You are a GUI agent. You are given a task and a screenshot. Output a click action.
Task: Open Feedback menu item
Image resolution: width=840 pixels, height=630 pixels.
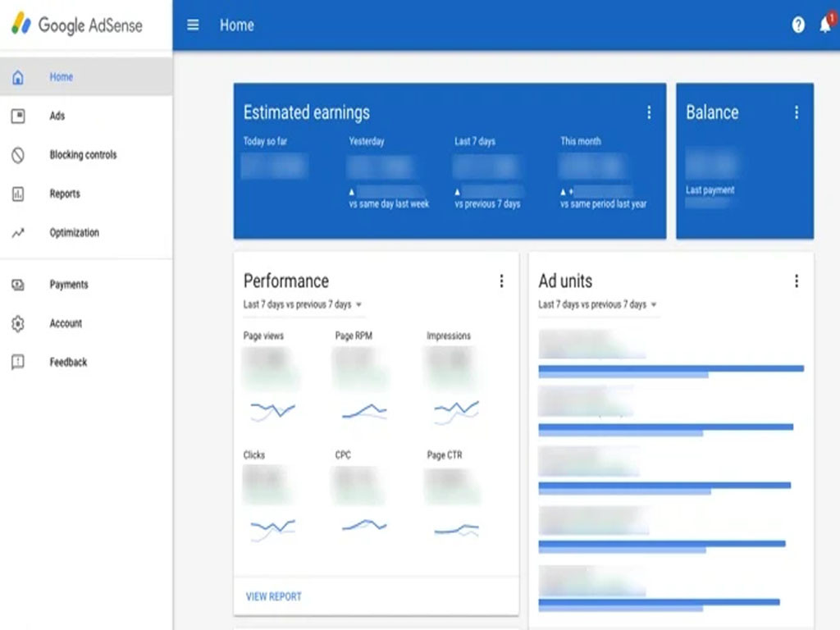pos(86,362)
